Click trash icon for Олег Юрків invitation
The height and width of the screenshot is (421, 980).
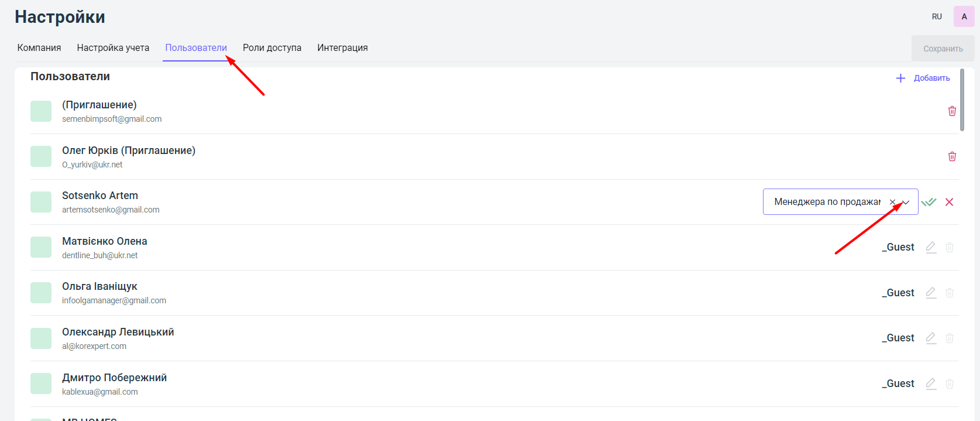click(x=952, y=156)
